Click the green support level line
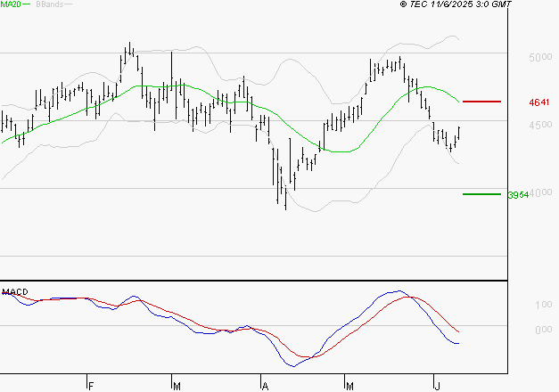This screenshot has width=559, height=392. [x=481, y=194]
